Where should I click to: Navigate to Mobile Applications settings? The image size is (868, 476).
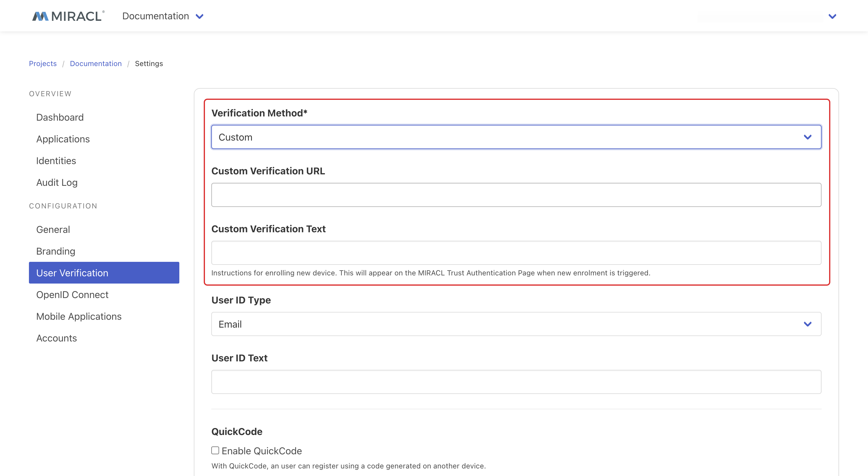[79, 316]
